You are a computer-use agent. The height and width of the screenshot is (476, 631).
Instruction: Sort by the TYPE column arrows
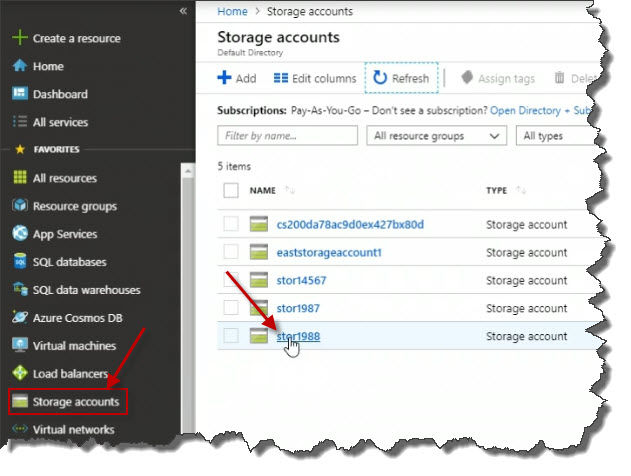522,190
